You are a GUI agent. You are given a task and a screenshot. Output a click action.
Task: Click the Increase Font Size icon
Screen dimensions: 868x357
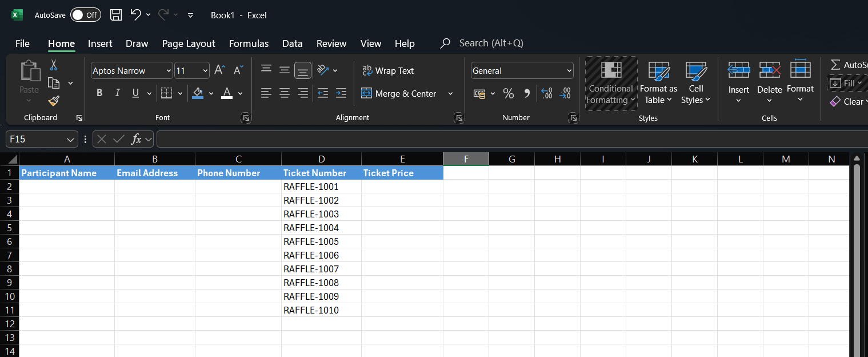pos(219,70)
